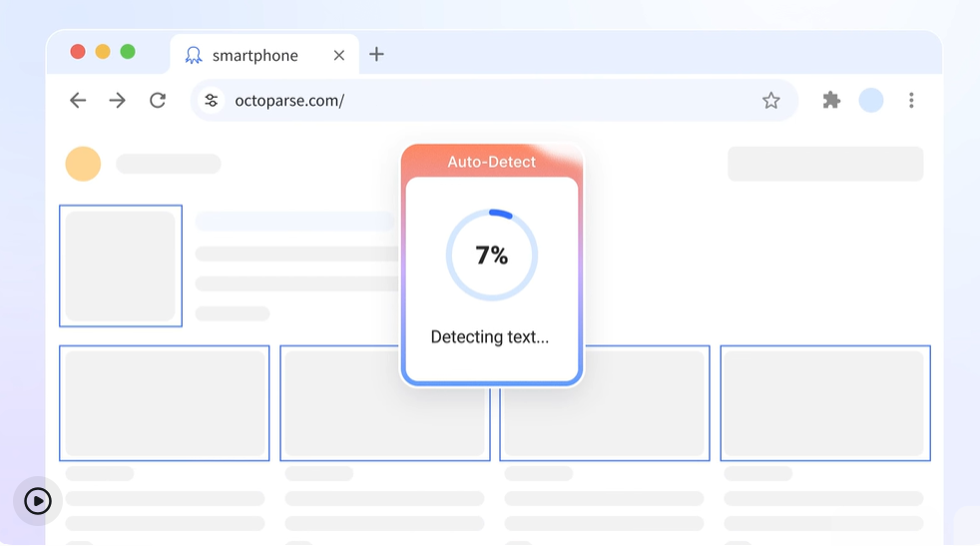Viewport: 980px width, 546px height.
Task: Click the play button at the corner
Action: (x=38, y=501)
